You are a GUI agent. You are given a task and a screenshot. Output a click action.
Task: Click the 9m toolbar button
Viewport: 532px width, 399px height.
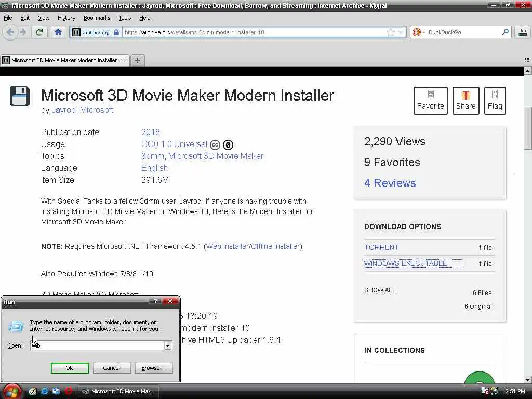coord(523,32)
